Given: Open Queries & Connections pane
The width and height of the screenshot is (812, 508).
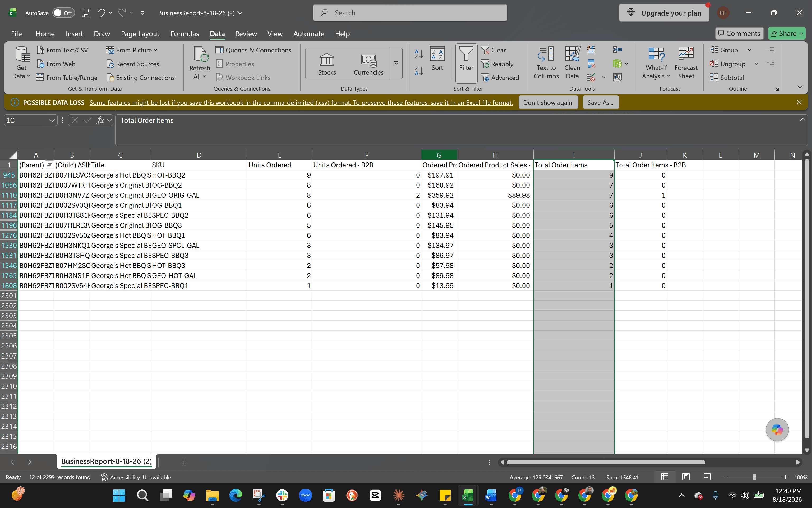Looking at the screenshot, I should coord(253,50).
